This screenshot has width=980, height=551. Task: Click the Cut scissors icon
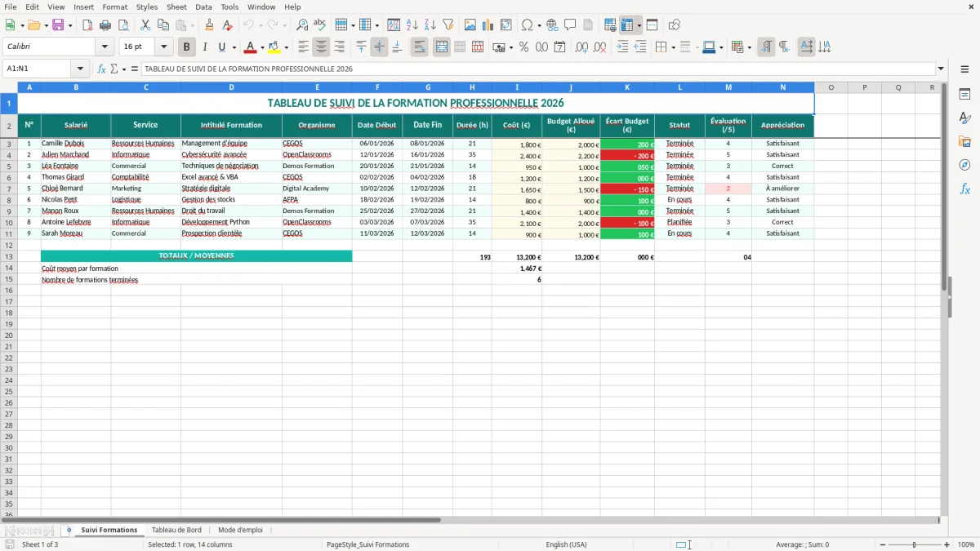click(145, 25)
